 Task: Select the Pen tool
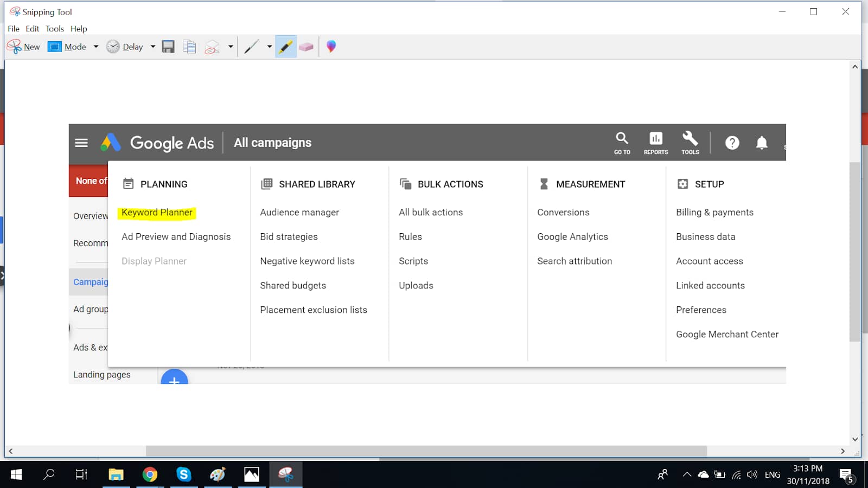[x=251, y=47]
